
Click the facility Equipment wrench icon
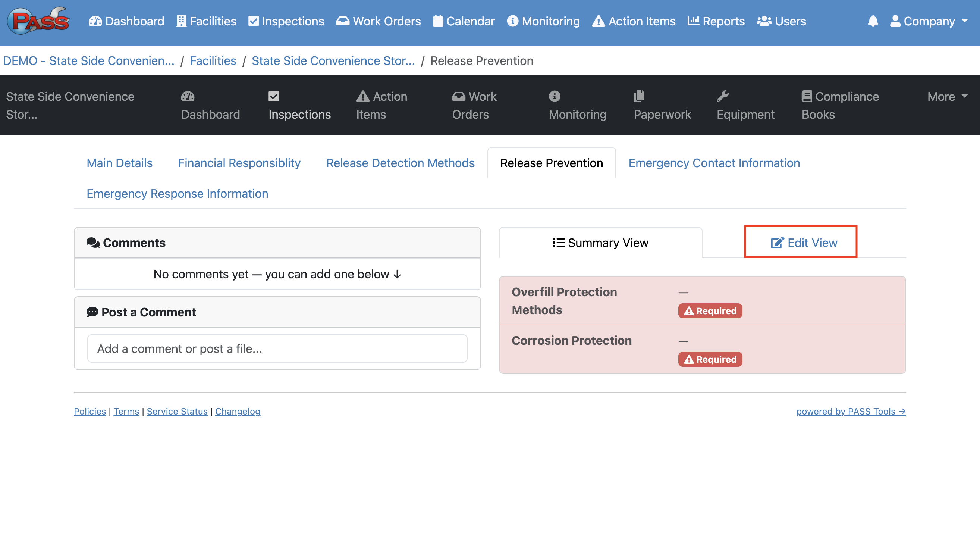click(x=722, y=96)
